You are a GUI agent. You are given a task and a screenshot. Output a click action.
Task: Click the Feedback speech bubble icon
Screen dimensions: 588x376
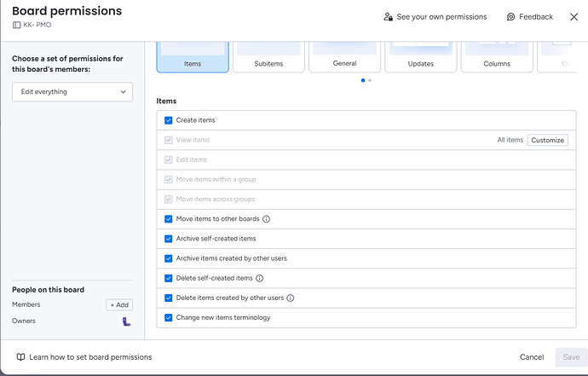(x=510, y=16)
